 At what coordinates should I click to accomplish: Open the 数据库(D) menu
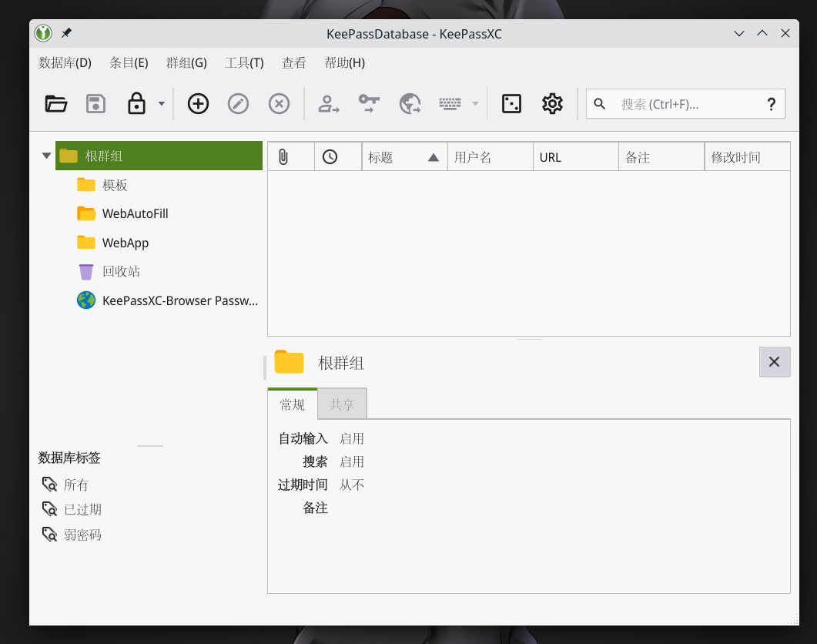[x=65, y=63]
